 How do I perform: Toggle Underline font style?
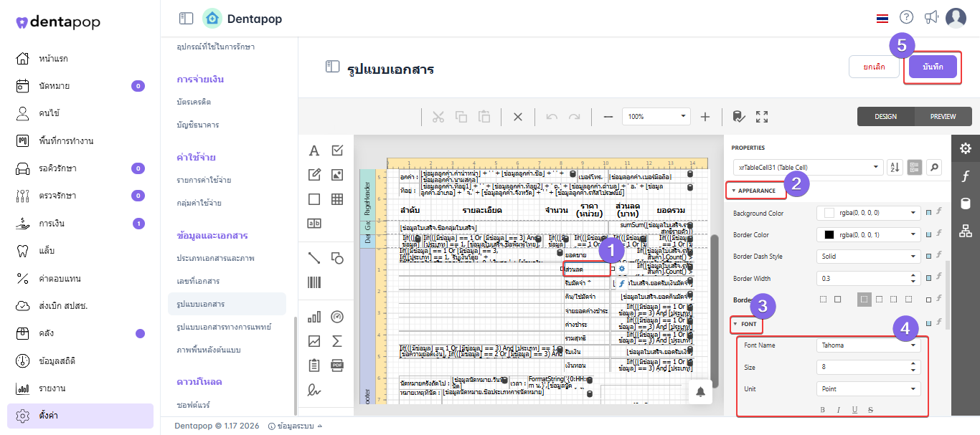pyautogui.click(x=854, y=410)
